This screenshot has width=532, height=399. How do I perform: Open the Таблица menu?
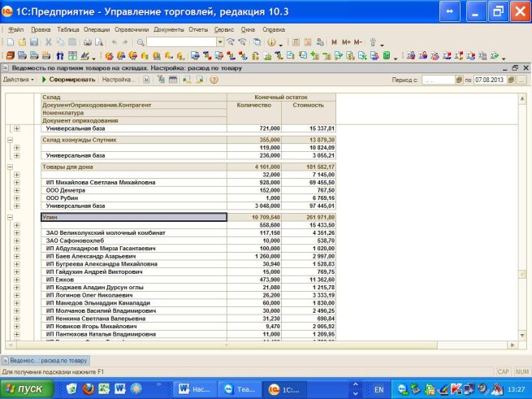(68, 29)
